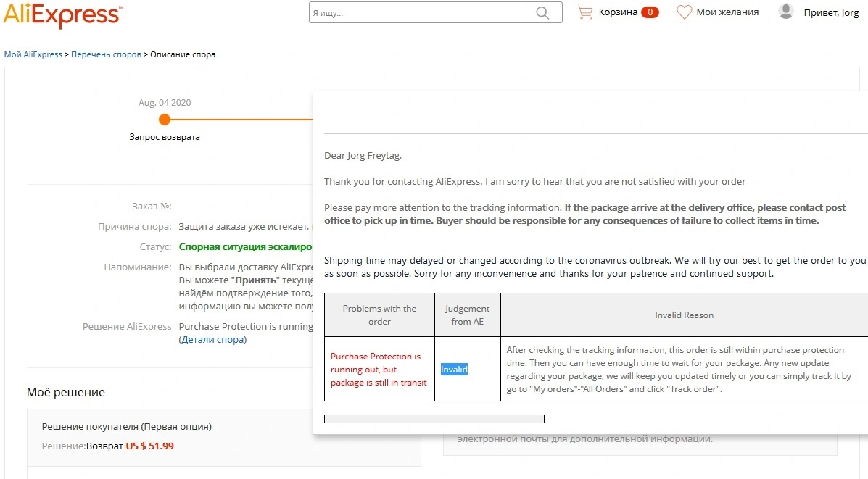
Task: Click 'Описание спора' breadcrumb text
Action: (183, 54)
